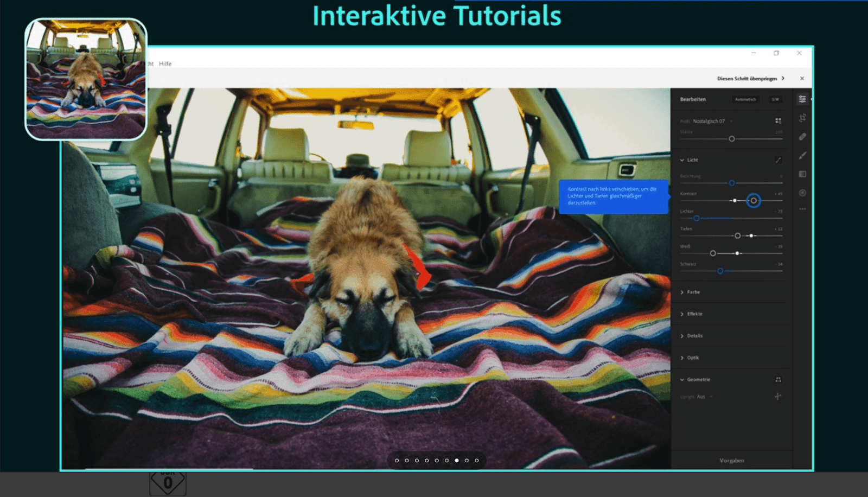Open the Hilfe menu
The width and height of the screenshot is (868, 497).
pos(165,64)
